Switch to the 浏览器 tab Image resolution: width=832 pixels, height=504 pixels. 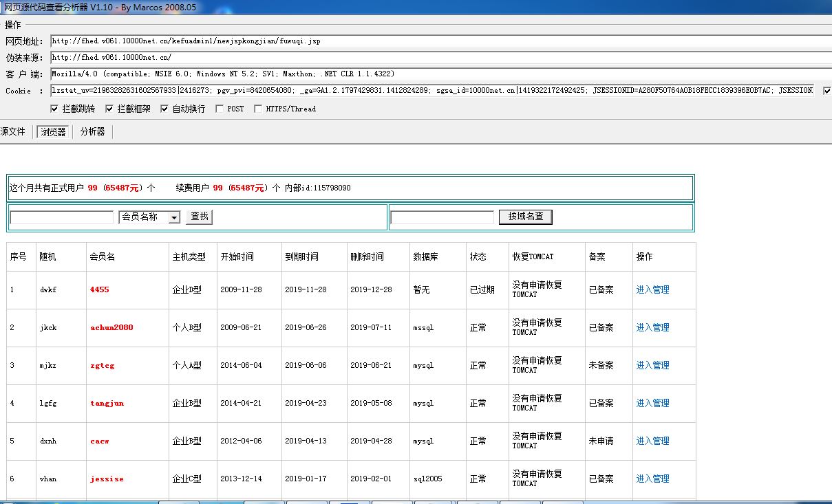[x=53, y=131]
